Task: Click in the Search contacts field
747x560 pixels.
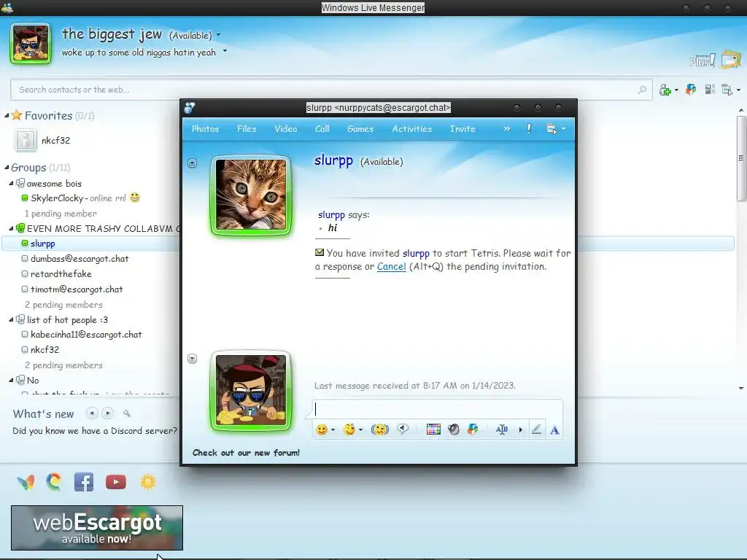Action: click(x=330, y=90)
